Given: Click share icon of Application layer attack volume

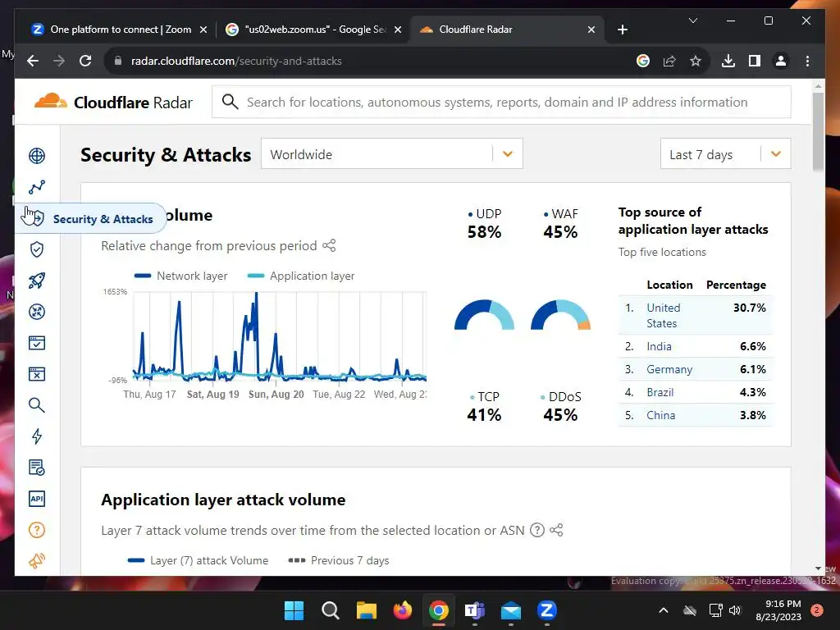Looking at the screenshot, I should pyautogui.click(x=556, y=530).
